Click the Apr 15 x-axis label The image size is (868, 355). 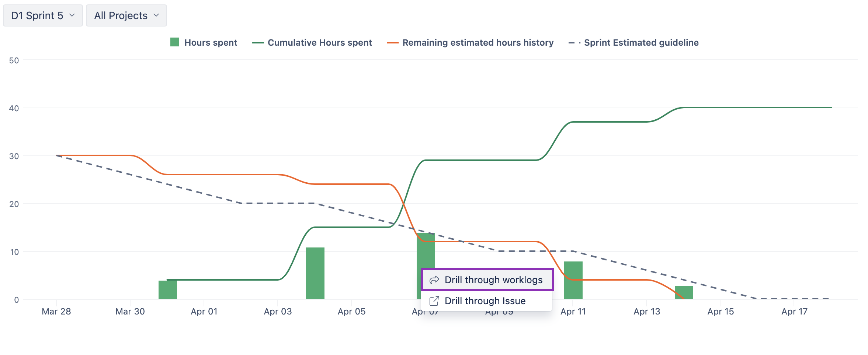click(x=721, y=312)
